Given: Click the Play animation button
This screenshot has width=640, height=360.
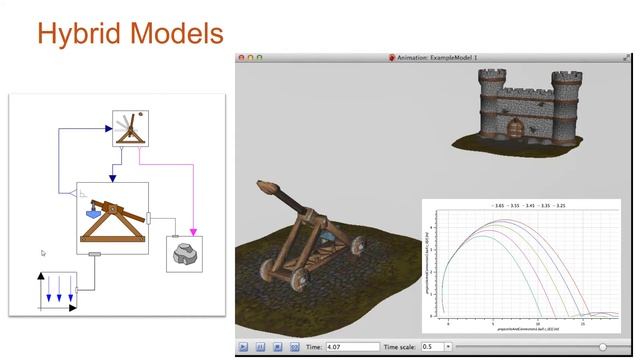Looking at the screenshot, I should click(243, 347).
